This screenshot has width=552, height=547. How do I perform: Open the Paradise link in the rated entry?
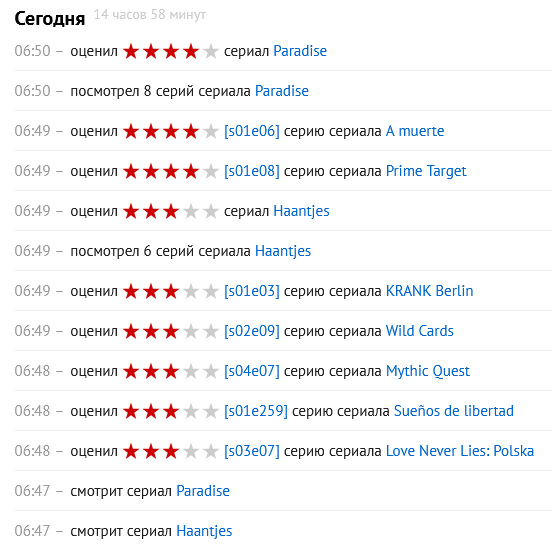(x=300, y=51)
